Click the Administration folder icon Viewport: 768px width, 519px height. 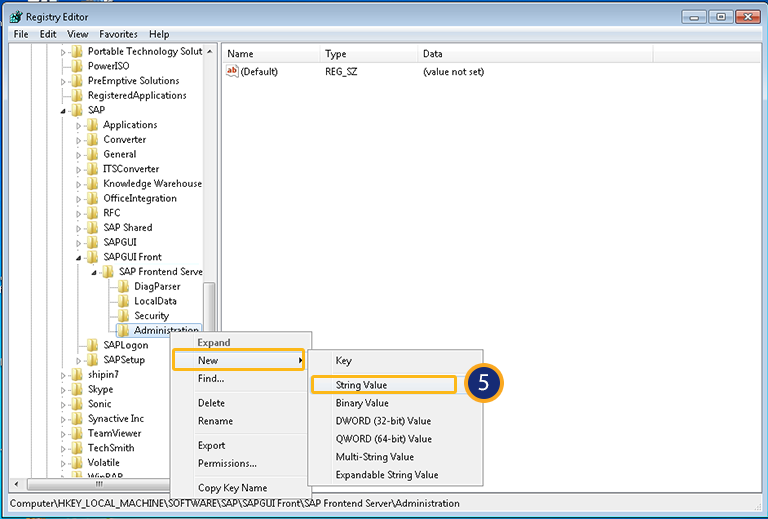click(x=123, y=330)
